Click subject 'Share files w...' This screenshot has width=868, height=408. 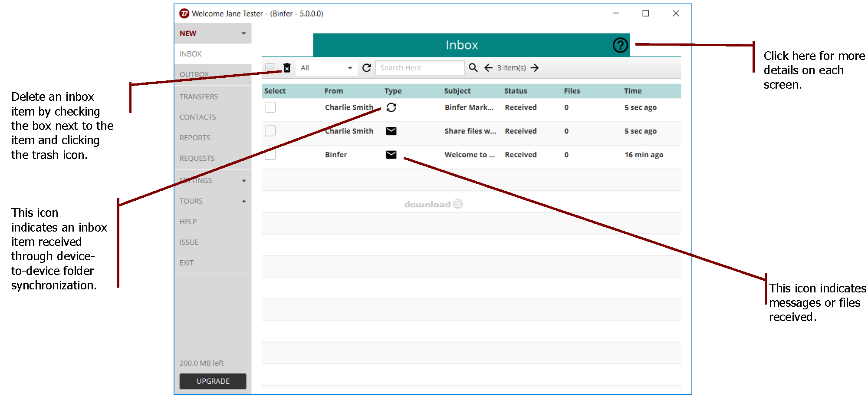[470, 131]
